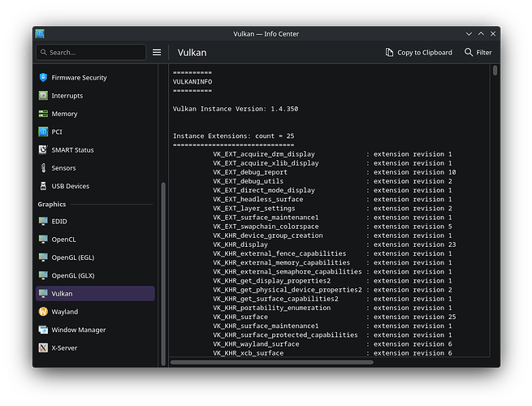The height and width of the screenshot is (406, 532).
Task: Click the Wayland orange W icon
Action: 43,312
